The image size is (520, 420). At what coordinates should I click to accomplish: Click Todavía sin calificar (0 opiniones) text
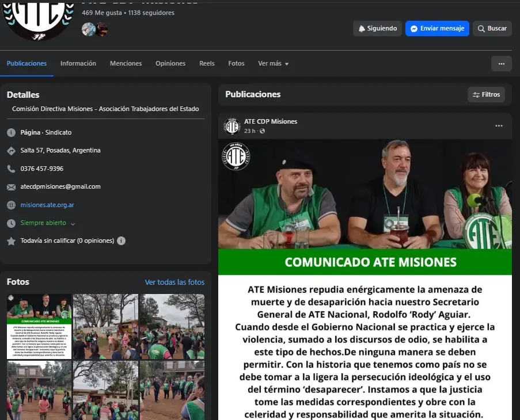(67, 240)
